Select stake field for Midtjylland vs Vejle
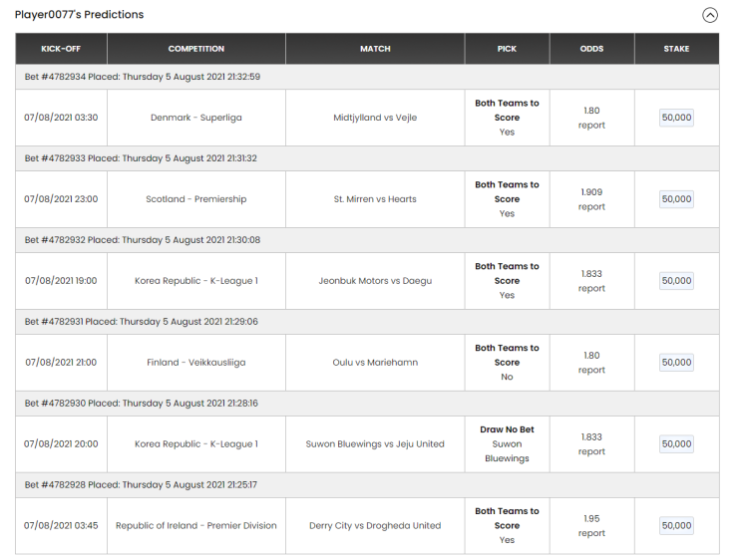The width and height of the screenshot is (741, 560). tap(676, 118)
